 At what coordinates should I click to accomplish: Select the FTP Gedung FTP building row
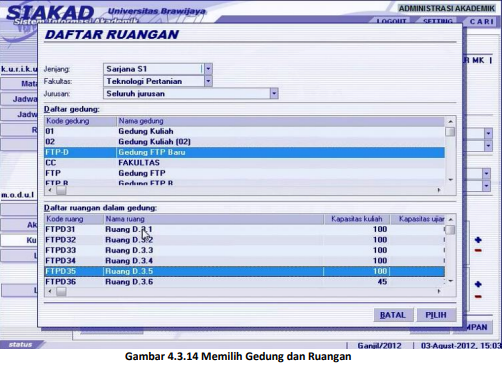click(244, 173)
